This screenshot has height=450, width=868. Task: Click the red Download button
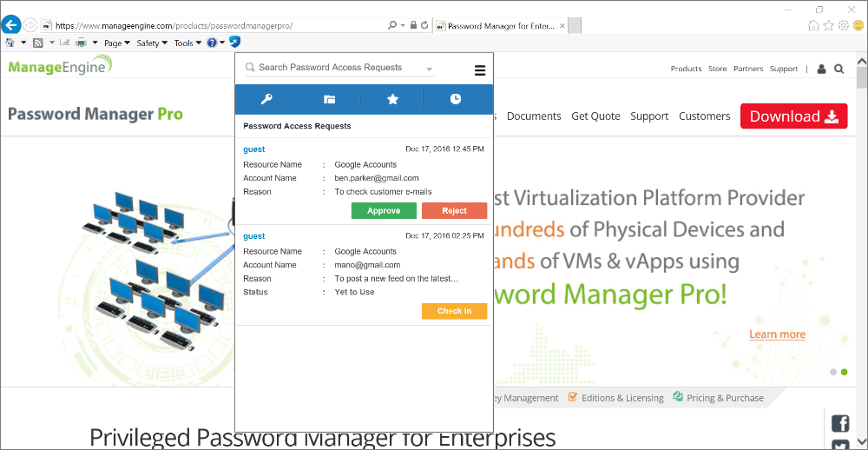[x=794, y=116]
